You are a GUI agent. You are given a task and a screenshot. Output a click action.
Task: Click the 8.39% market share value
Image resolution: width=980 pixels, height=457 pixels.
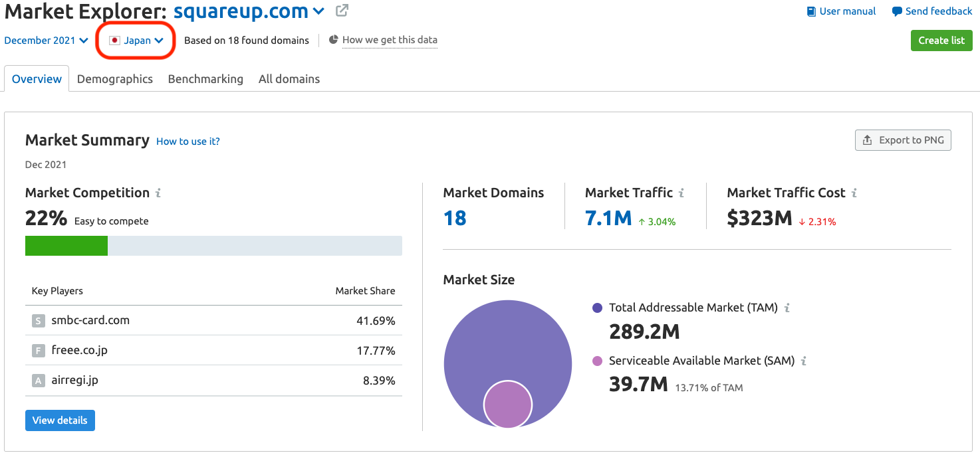tap(378, 381)
